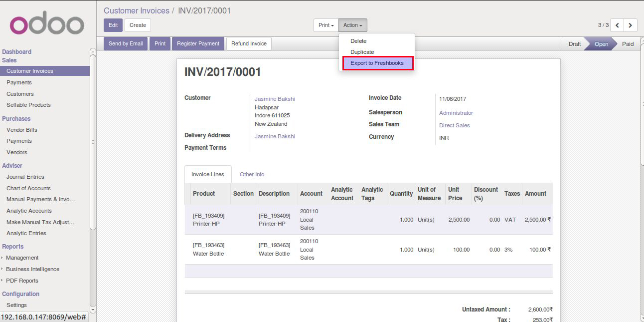Open Vendors in sidebar
This screenshot has width=644, height=322.
(x=17, y=152)
